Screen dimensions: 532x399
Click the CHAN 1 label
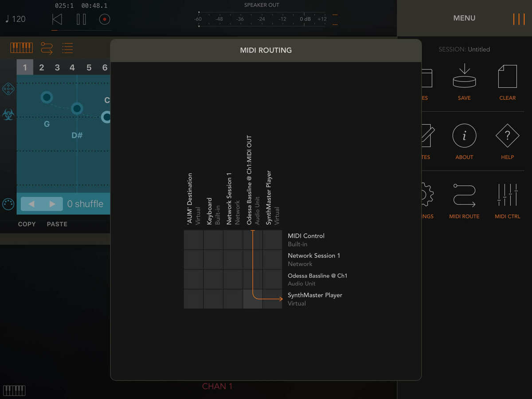point(217,386)
